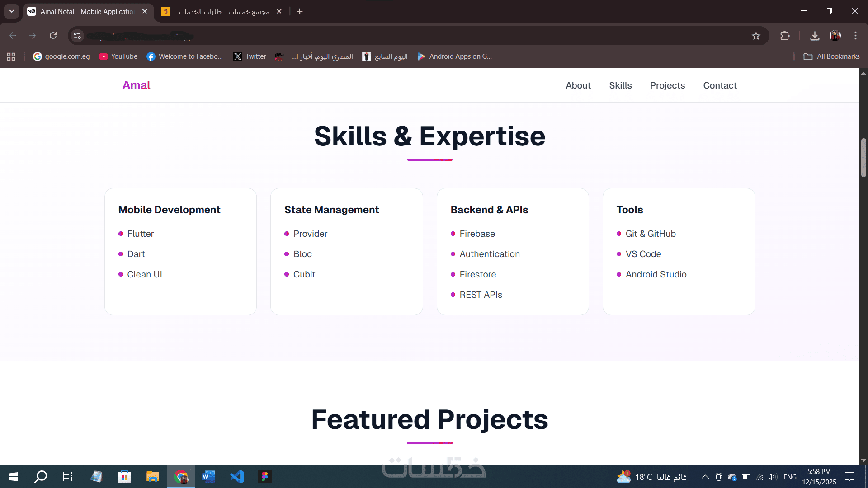This screenshot has width=868, height=488.
Task: Bookmark this page with the star icon
Action: tap(756, 36)
